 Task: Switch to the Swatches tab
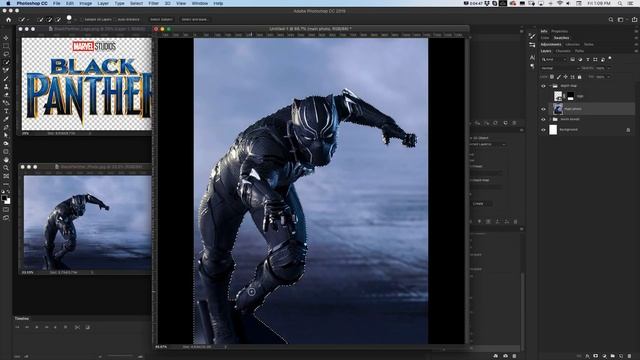[x=561, y=38]
